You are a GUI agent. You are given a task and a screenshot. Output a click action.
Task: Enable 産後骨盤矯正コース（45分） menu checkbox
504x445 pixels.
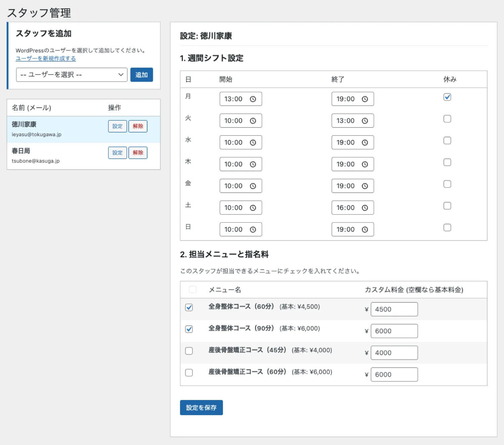(x=189, y=351)
